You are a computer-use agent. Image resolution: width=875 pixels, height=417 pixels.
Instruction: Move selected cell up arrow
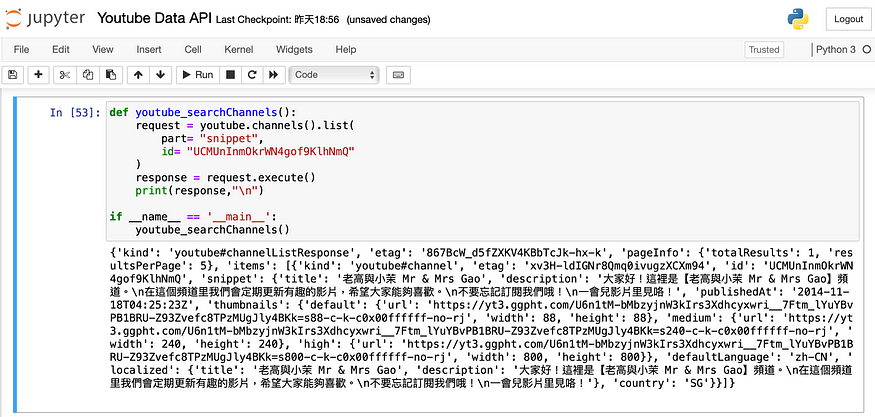(138, 75)
